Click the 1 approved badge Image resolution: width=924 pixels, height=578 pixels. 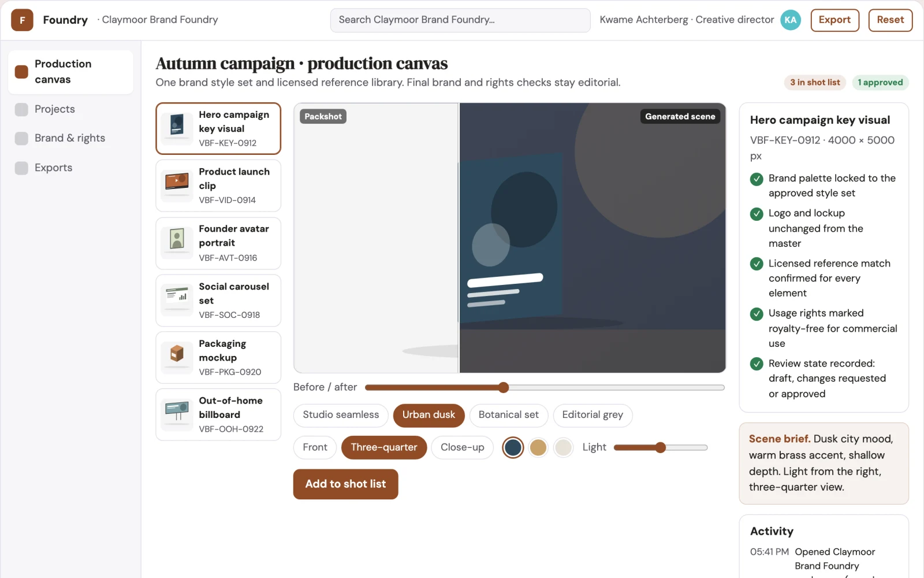(880, 83)
